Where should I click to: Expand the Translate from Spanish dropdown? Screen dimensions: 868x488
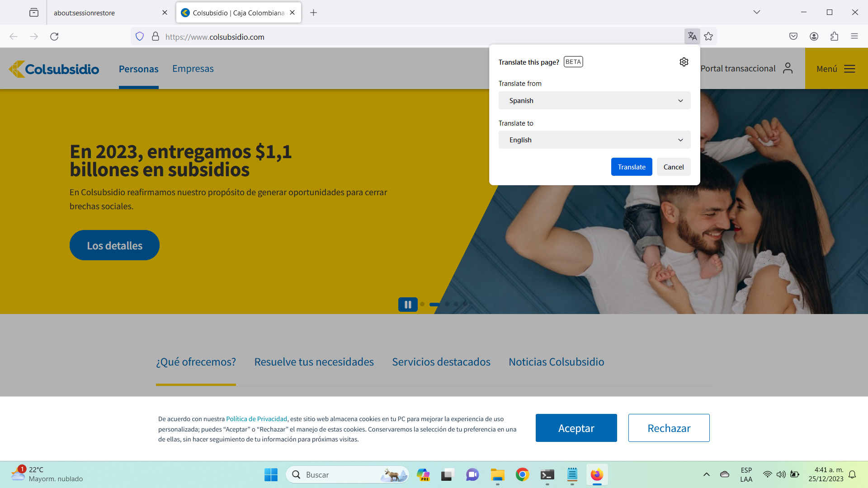point(594,100)
